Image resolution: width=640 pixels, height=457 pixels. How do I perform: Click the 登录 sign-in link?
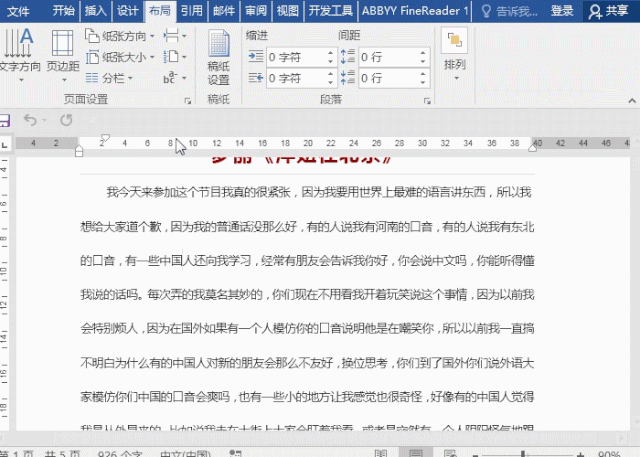coord(562,11)
